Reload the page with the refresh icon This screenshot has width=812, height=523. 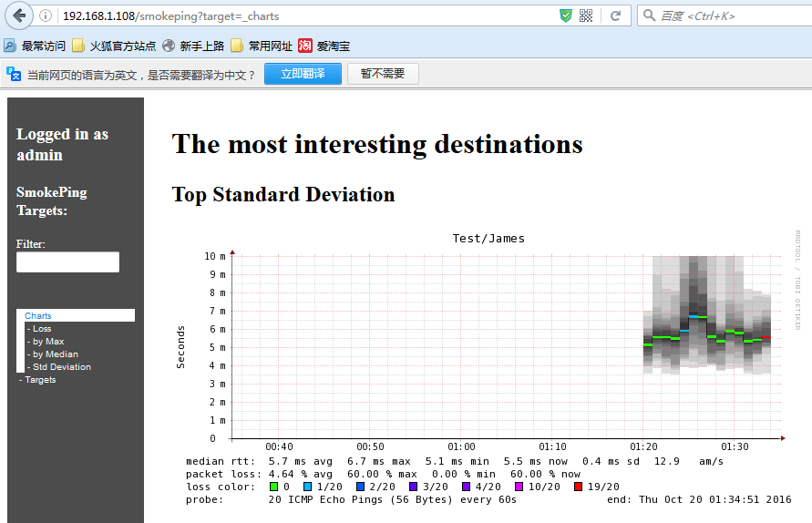(616, 16)
